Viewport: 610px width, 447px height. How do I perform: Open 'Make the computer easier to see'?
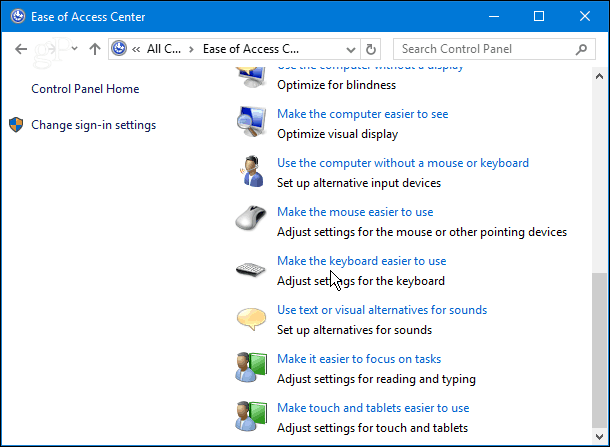pos(363,114)
